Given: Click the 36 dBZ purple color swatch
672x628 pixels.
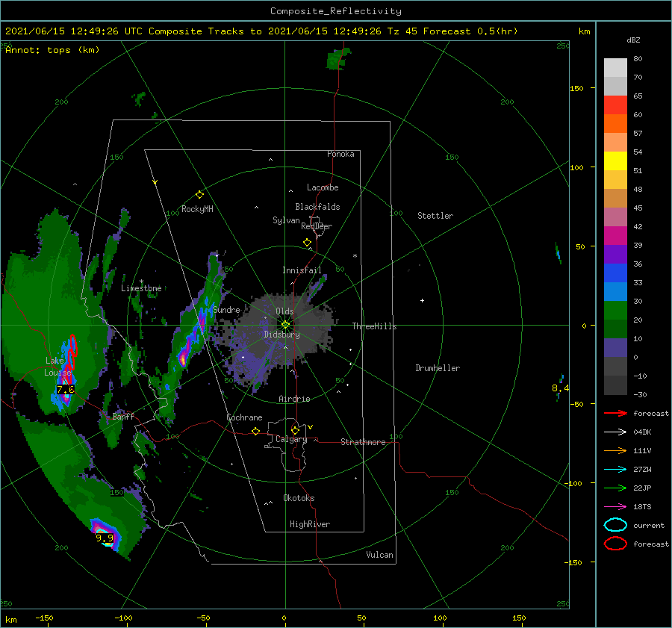Looking at the screenshot, I should pos(615,254).
